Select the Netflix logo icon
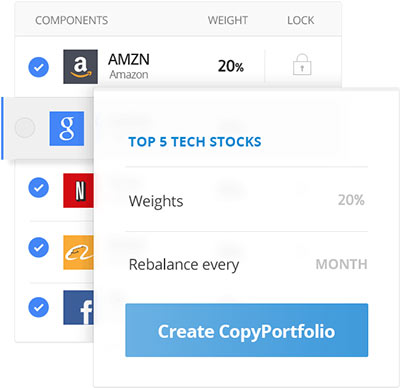The width and height of the screenshot is (400, 388). (79, 190)
